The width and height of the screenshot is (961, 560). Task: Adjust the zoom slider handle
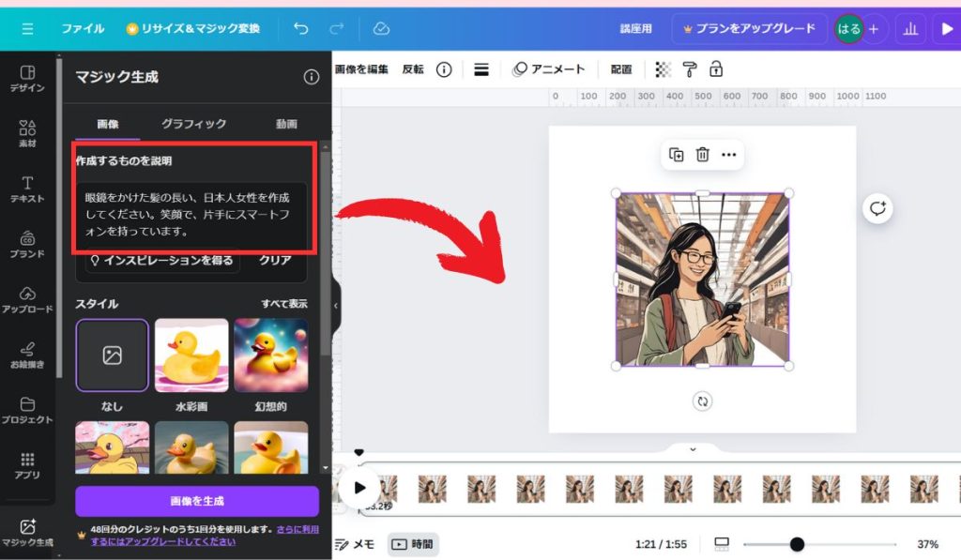click(x=797, y=544)
